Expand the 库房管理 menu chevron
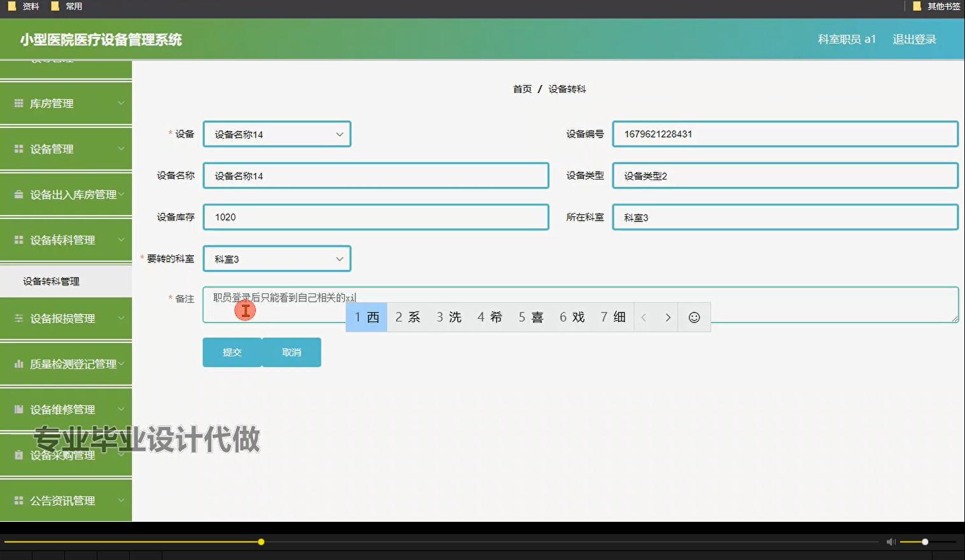Image resolution: width=965 pixels, height=560 pixels. pos(121,103)
